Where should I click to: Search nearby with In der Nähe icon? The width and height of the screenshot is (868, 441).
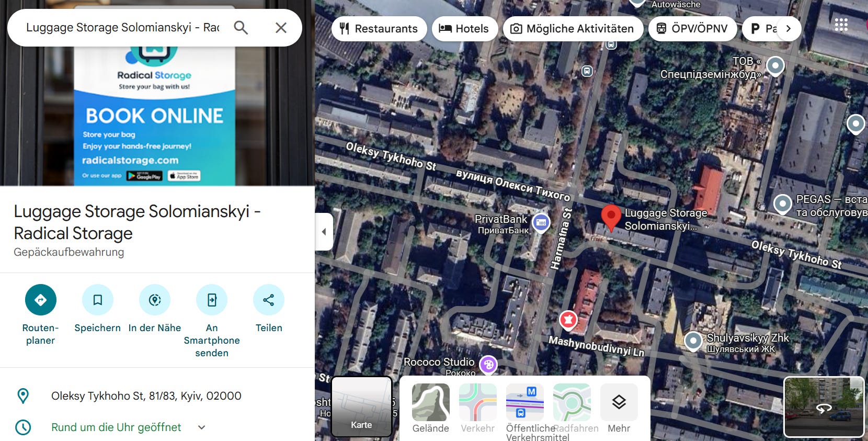pos(154,300)
